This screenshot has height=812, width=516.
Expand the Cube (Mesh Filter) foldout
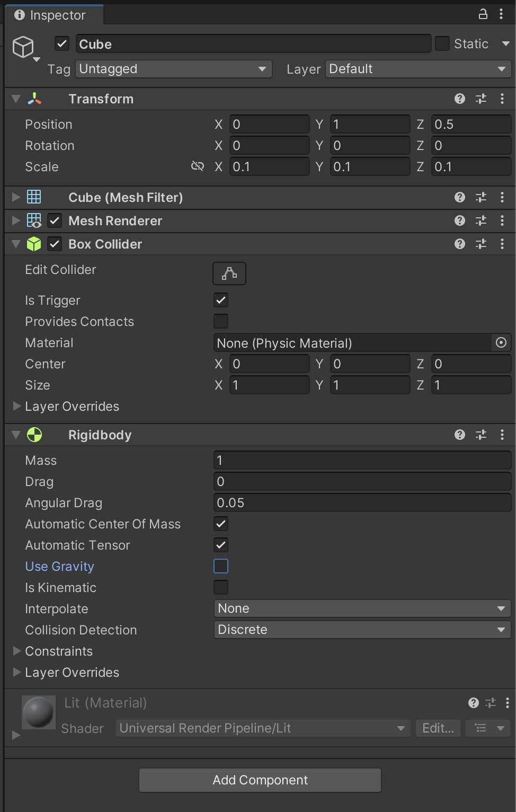click(x=16, y=197)
